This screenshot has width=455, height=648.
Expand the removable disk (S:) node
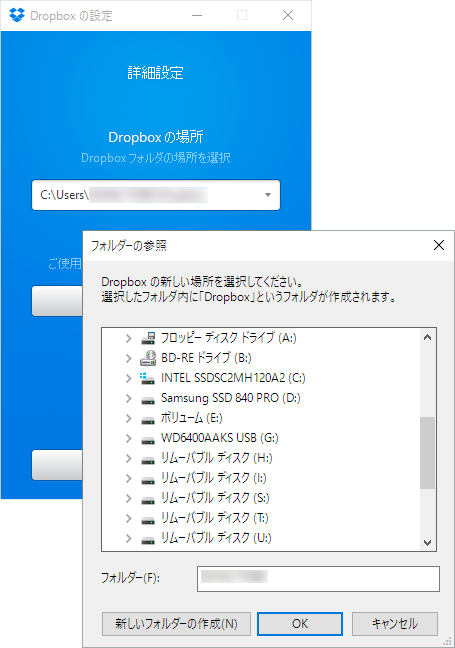click(x=129, y=498)
